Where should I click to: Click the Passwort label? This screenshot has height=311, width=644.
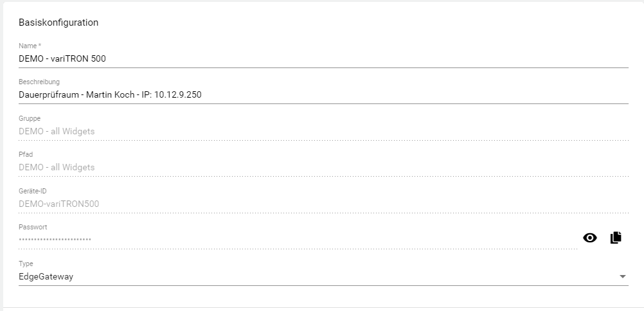tap(33, 227)
